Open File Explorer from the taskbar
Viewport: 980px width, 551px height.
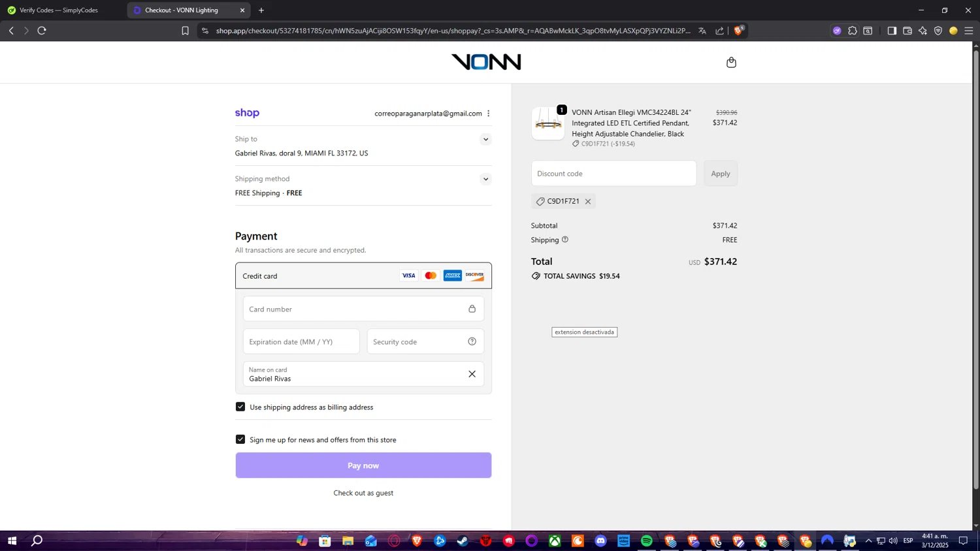[x=348, y=541]
